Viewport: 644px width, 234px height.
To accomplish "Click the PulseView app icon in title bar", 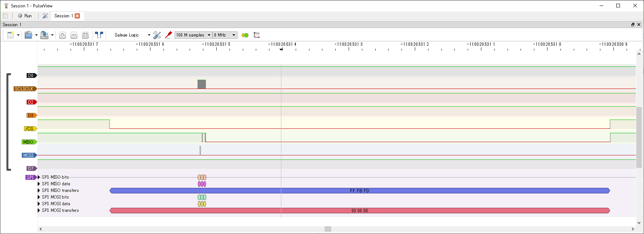I will [x=6, y=6].
